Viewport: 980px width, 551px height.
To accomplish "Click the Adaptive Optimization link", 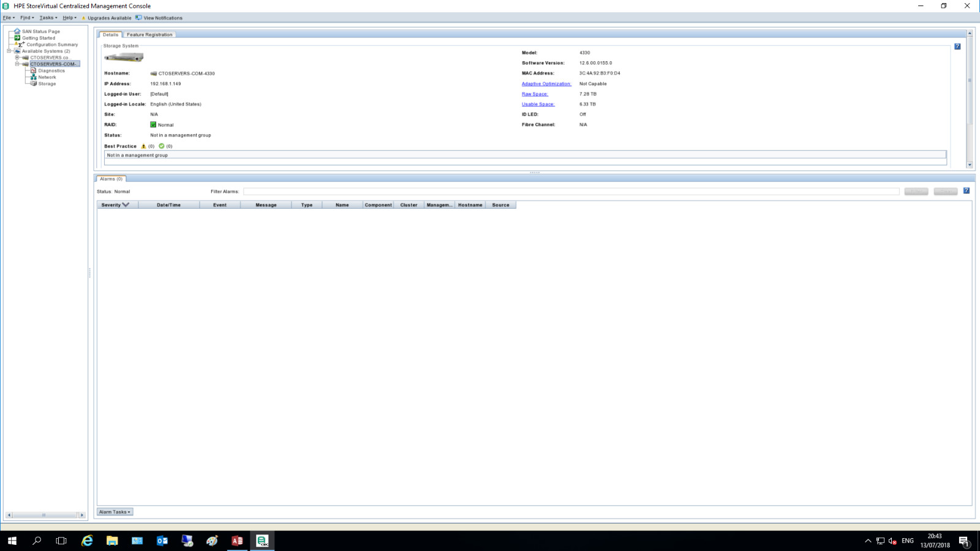I will 546,84.
